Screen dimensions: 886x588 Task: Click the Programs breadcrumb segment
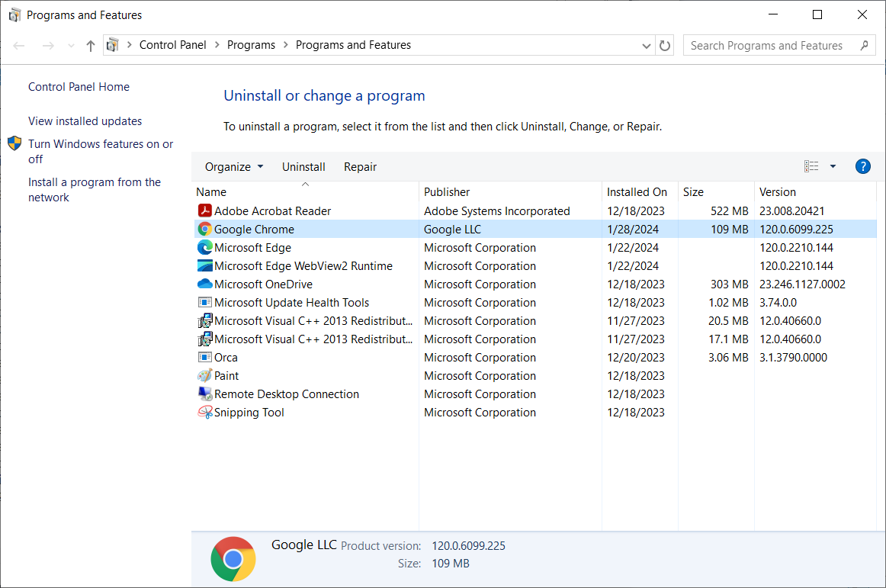point(251,45)
